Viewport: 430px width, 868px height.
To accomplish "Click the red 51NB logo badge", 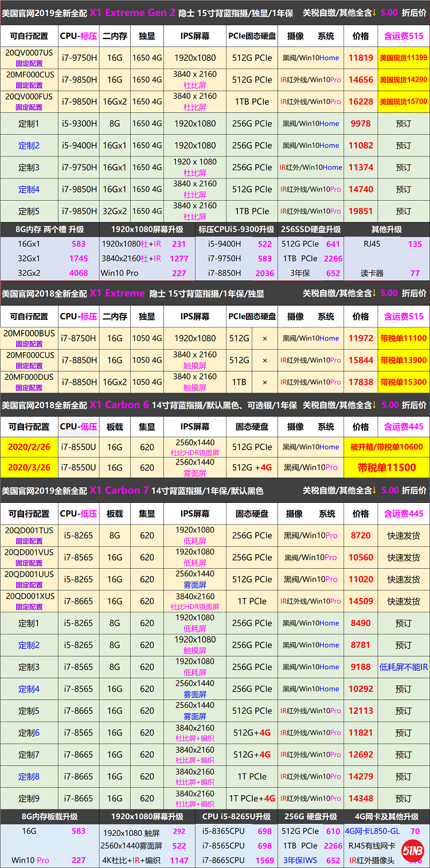I will (412, 851).
